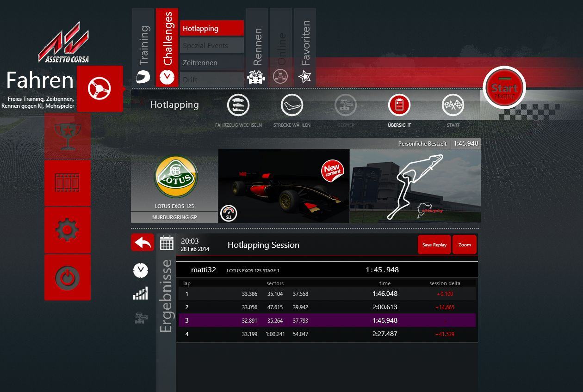Select Spezial Events in the submenu
This screenshot has width=583, height=392.
[212, 45]
